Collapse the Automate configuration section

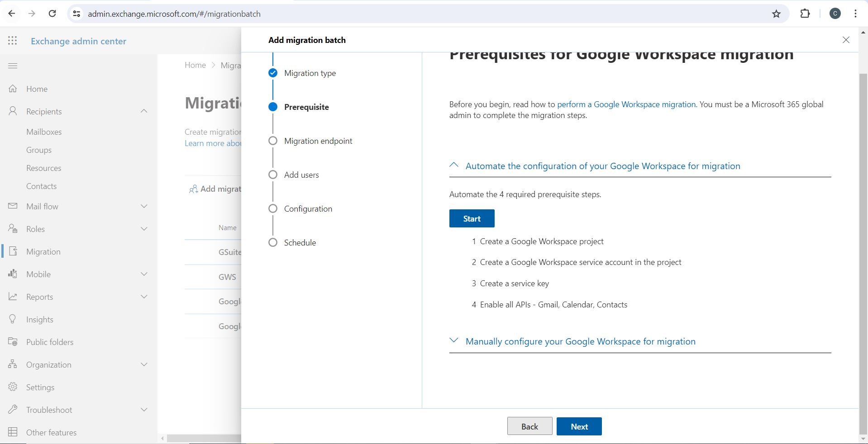click(x=454, y=165)
